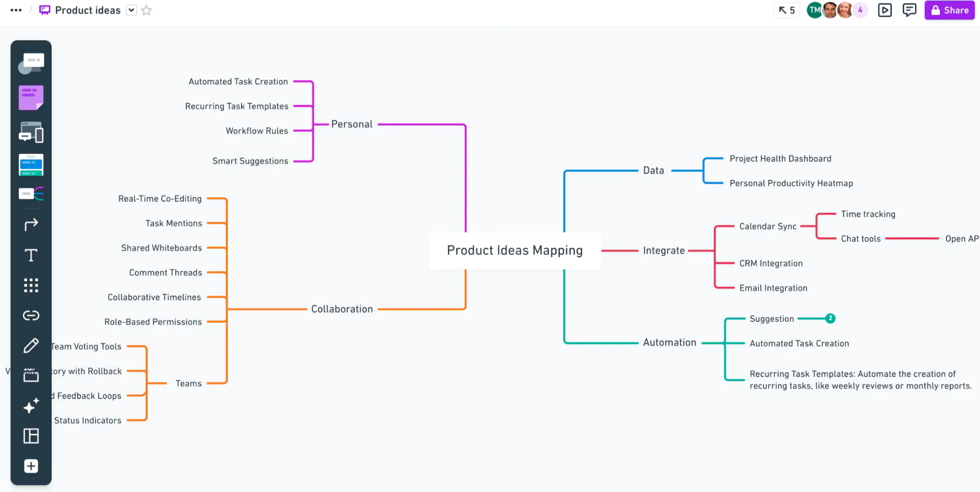Open the comments panel icon
This screenshot has height=492, width=980.
(910, 10)
